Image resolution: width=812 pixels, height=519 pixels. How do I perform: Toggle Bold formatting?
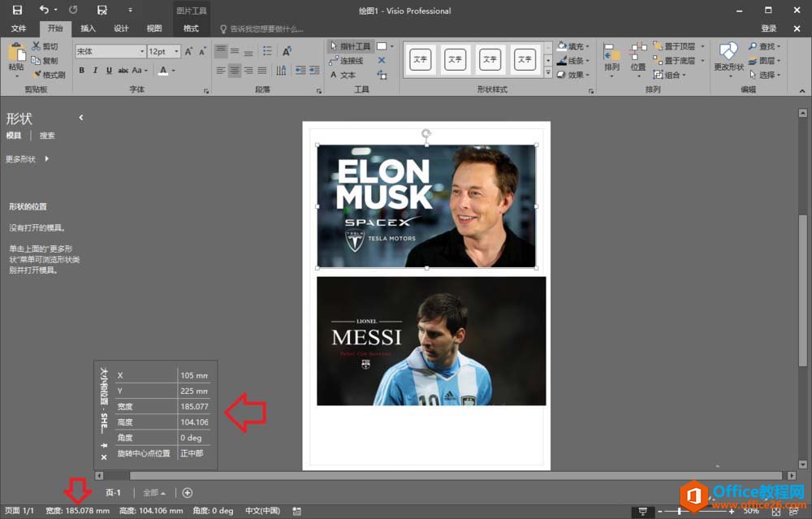click(x=81, y=71)
